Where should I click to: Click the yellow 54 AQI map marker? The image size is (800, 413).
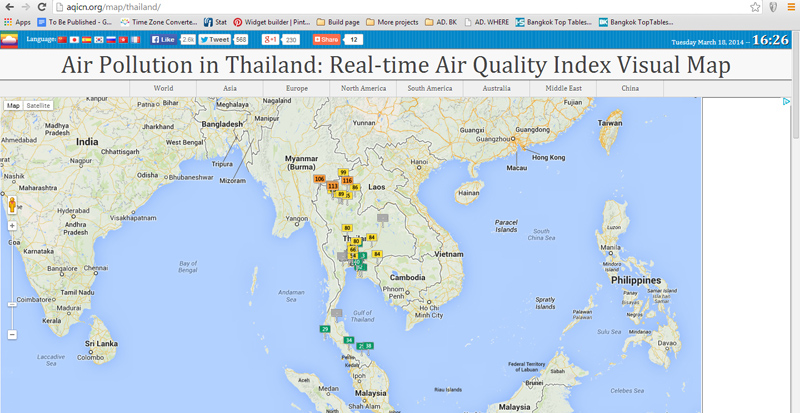coord(352,255)
